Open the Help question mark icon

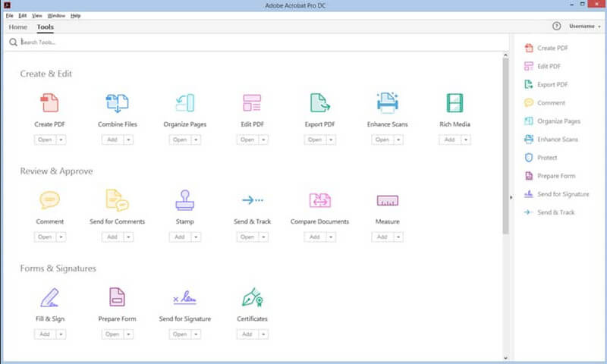(x=556, y=27)
